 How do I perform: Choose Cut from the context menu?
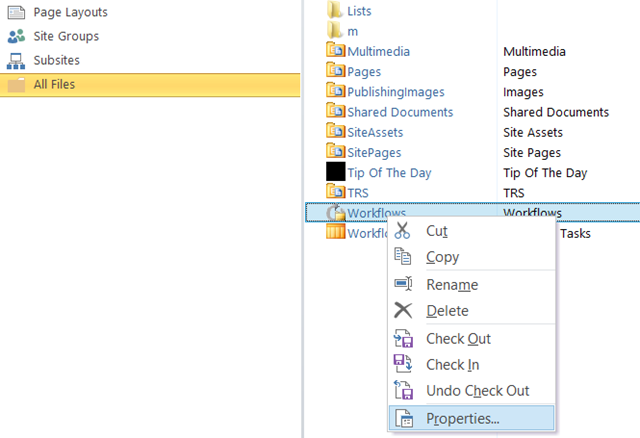(471, 231)
